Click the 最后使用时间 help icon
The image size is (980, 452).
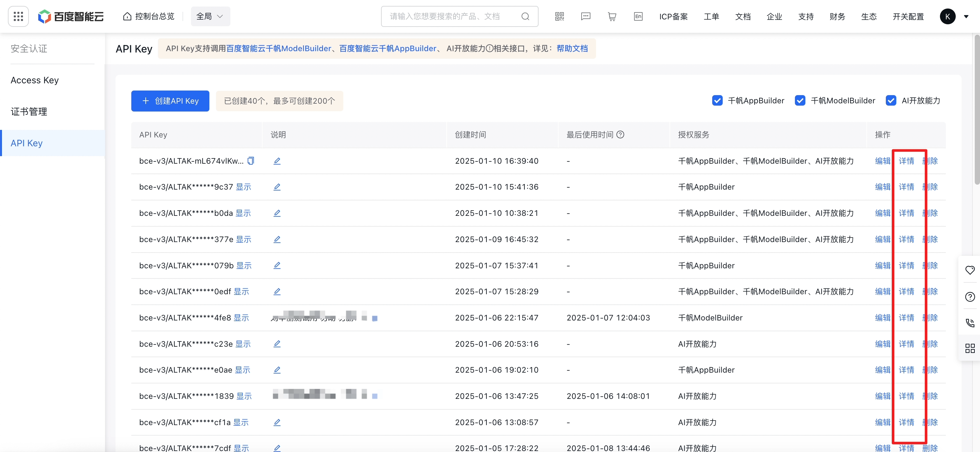pyautogui.click(x=621, y=134)
